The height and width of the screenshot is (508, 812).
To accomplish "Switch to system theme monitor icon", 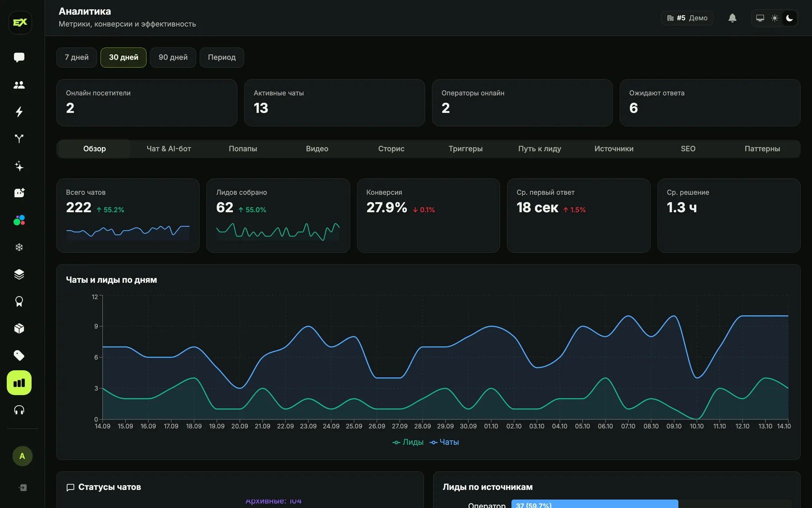I will (760, 18).
